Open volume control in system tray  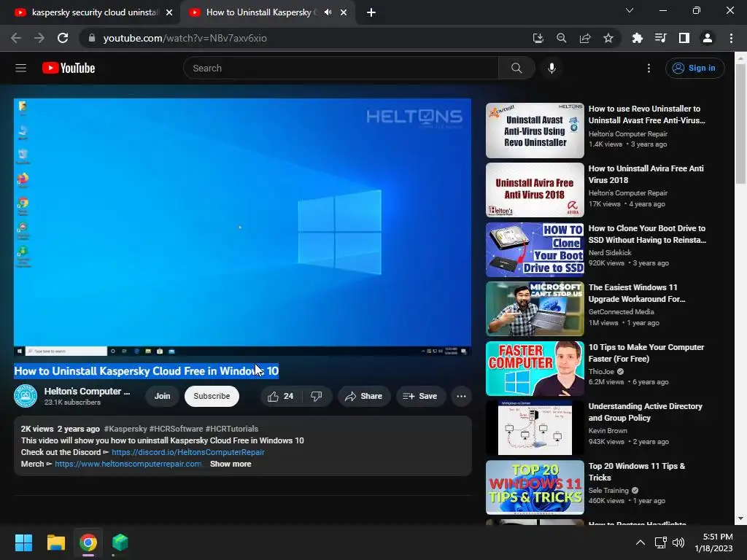point(678,542)
